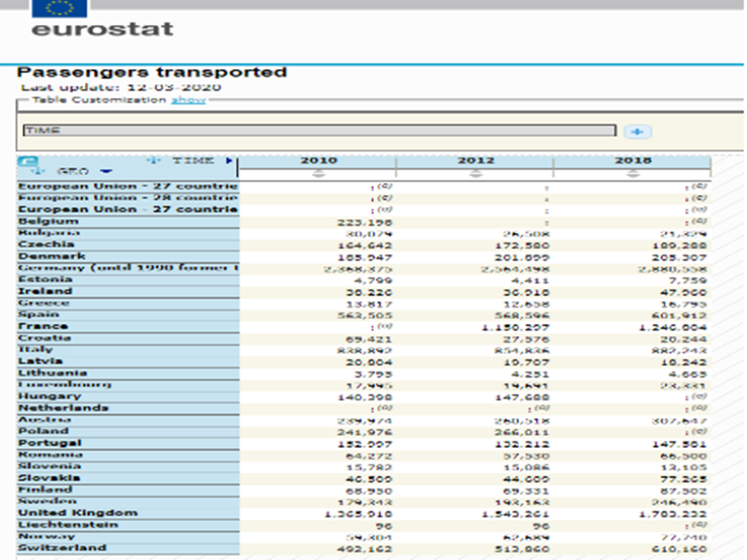747x560 pixels.
Task: Click the Eurostat EU flag logo
Action: 62,9
